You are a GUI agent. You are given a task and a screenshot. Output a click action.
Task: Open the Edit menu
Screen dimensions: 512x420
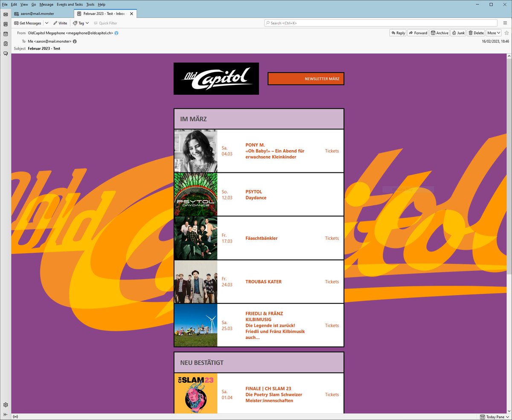pos(14,4)
